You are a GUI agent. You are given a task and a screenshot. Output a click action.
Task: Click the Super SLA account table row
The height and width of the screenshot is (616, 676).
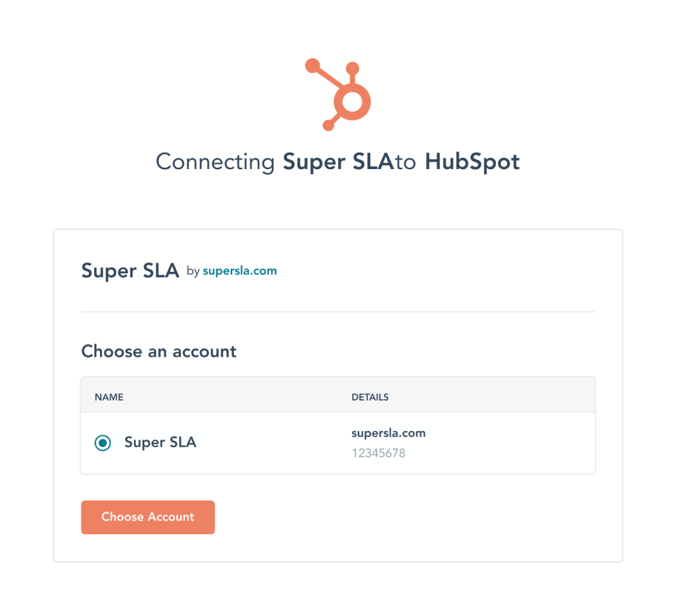coord(338,443)
